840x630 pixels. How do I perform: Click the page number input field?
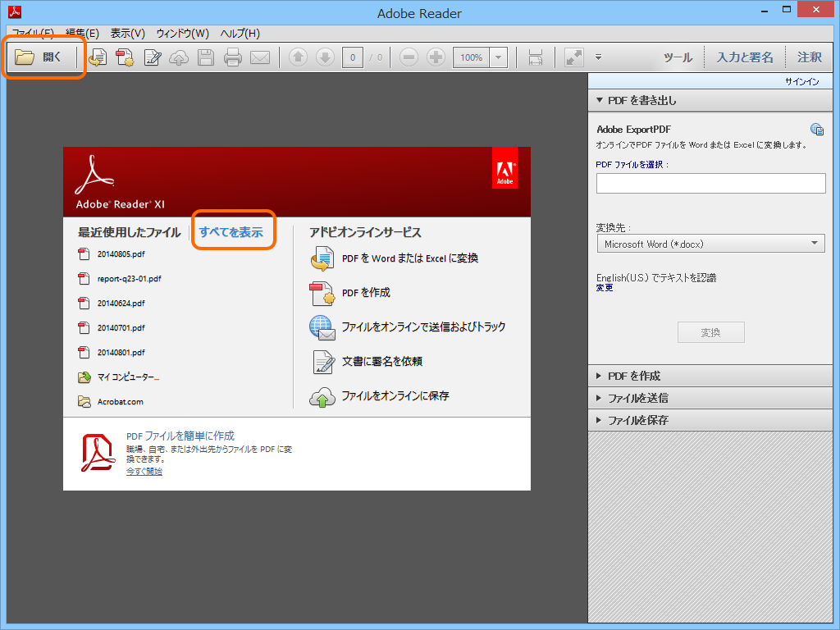pos(353,57)
